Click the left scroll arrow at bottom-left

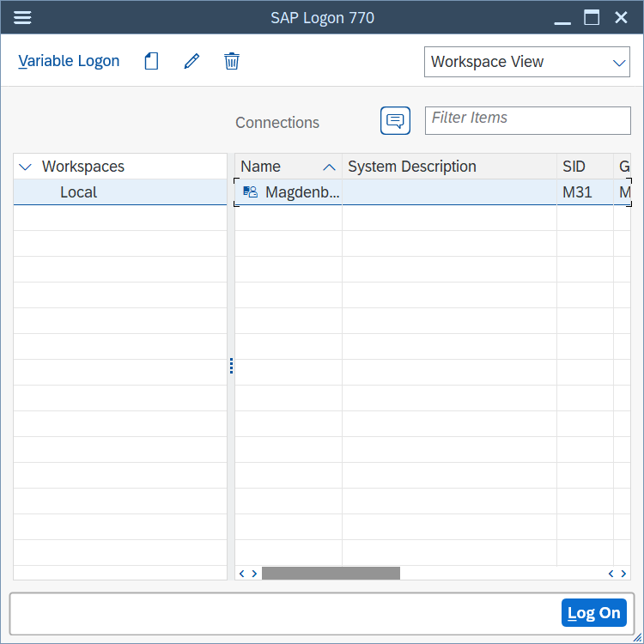pos(241,574)
